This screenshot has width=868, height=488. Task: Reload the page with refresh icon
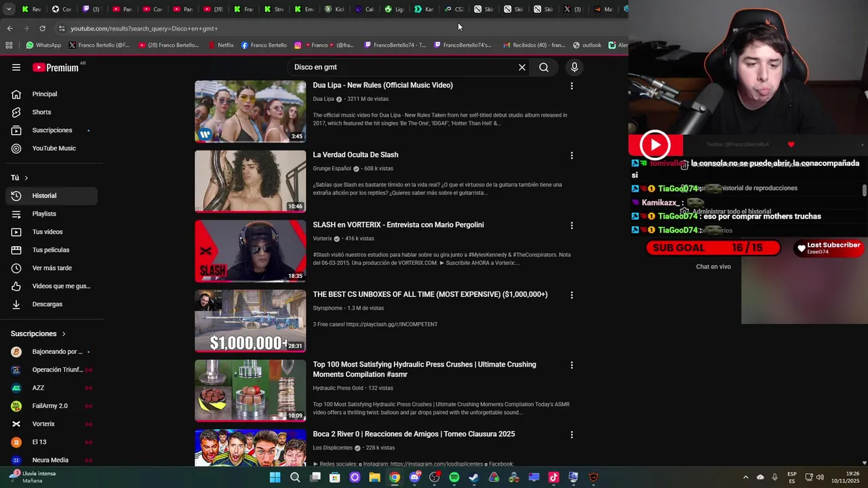pos(42,28)
